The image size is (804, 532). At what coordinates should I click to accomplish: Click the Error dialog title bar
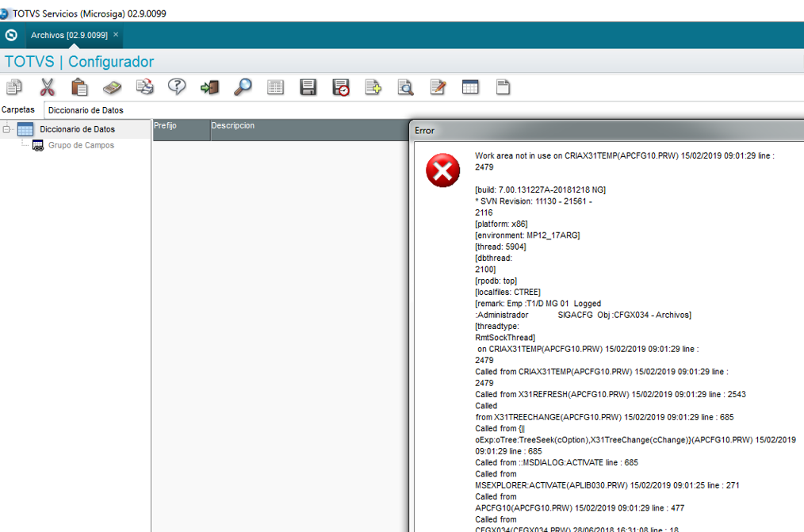[607, 131]
